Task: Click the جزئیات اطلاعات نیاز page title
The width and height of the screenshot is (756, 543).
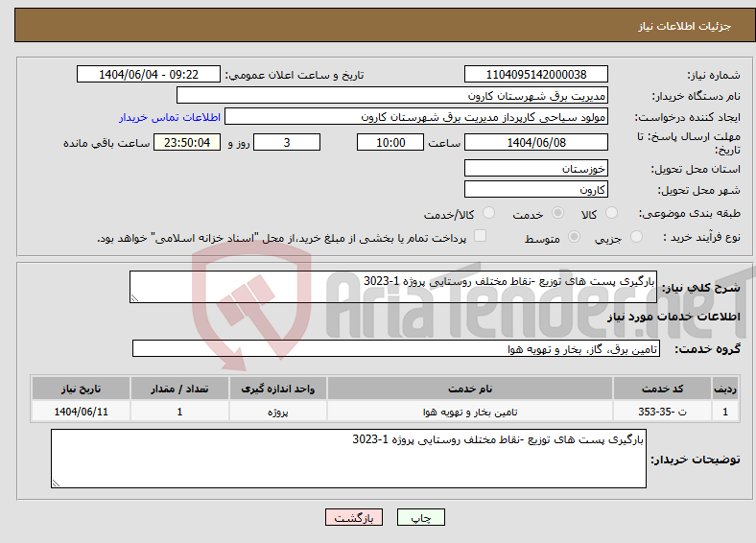Action: (x=685, y=26)
